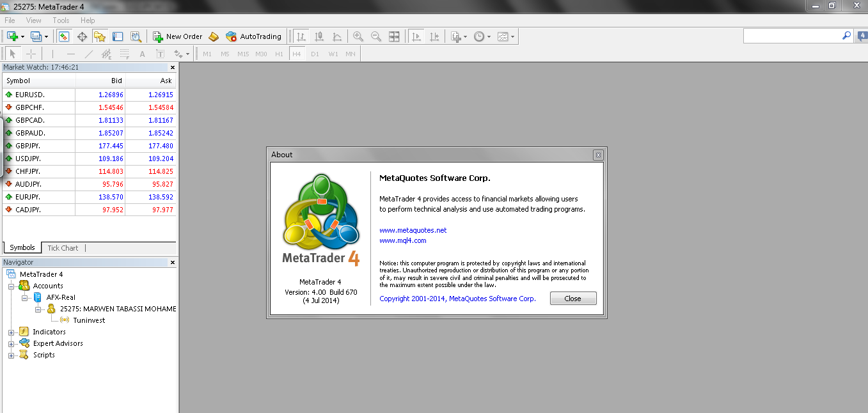Select the Equidistant Channel tool

pos(107,54)
